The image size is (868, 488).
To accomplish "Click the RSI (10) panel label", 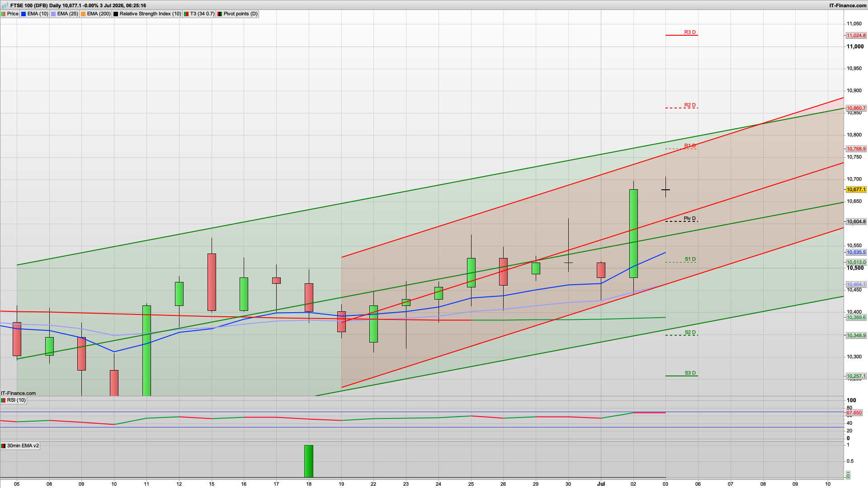I will pyautogui.click(x=14, y=400).
